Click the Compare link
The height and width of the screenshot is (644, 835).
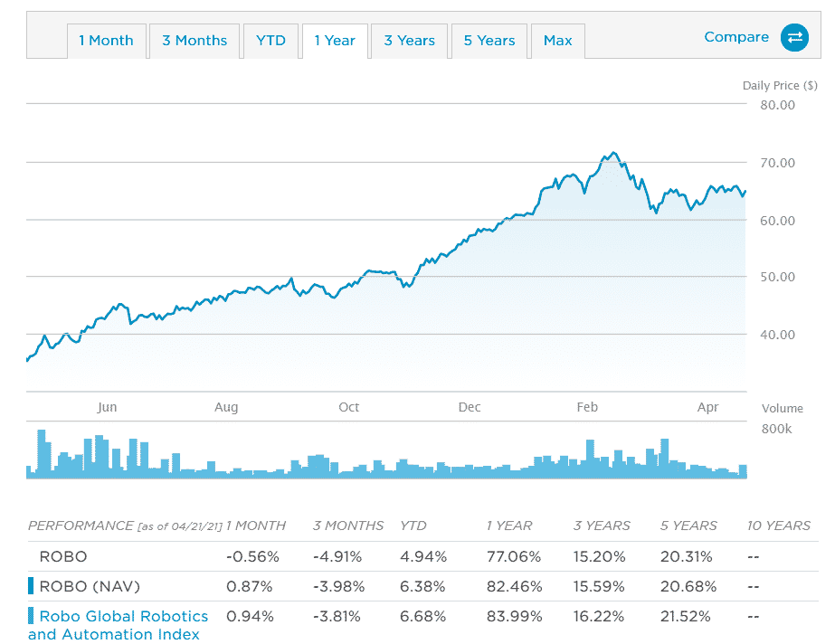[736, 37]
